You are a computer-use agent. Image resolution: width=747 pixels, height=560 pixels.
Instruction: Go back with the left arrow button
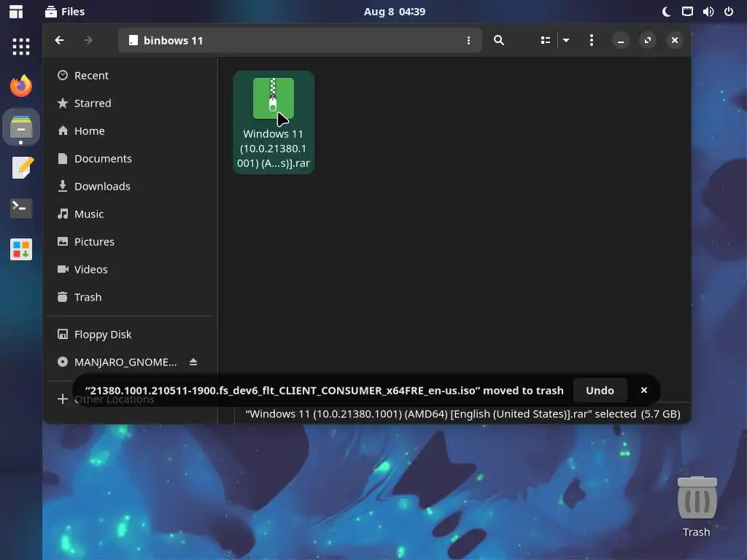click(59, 41)
